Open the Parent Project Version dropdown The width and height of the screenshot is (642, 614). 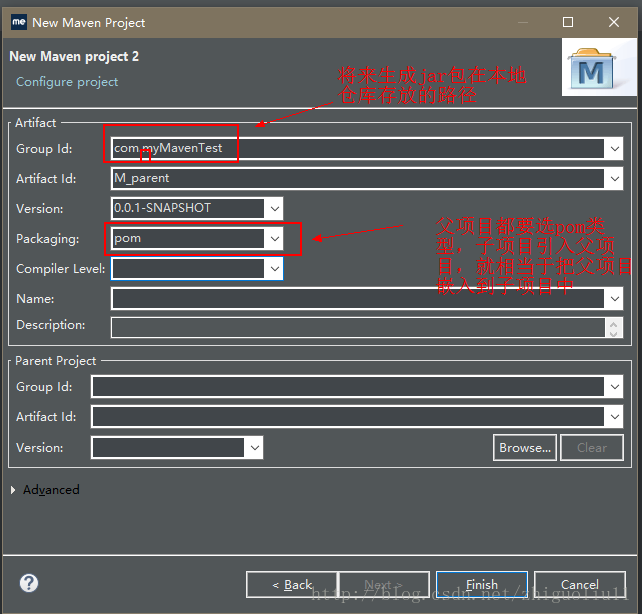(254, 447)
